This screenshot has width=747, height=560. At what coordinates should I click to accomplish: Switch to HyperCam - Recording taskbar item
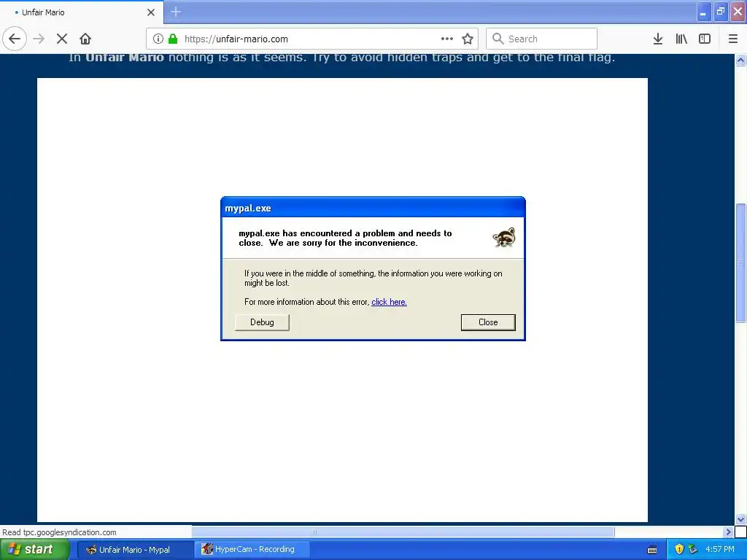pyautogui.click(x=252, y=550)
